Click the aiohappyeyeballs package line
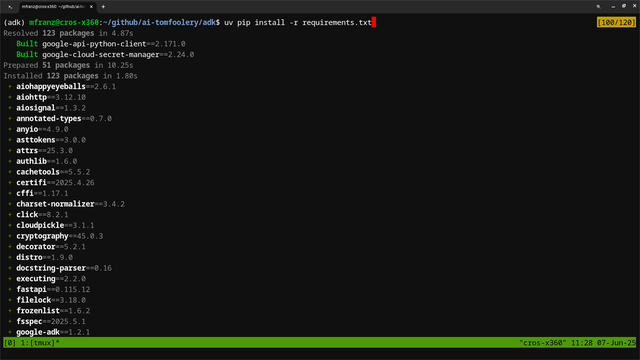This screenshot has height=360, width=640. click(62, 87)
